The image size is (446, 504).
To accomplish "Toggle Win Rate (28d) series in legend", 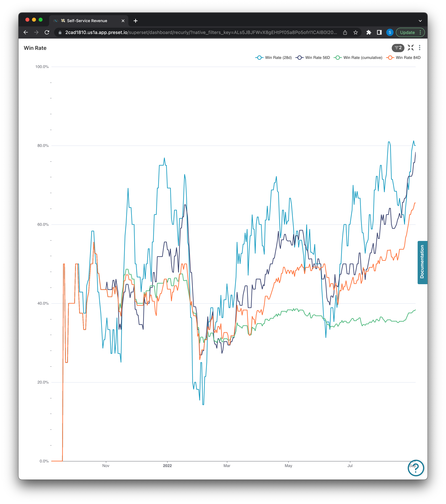I will point(273,57).
